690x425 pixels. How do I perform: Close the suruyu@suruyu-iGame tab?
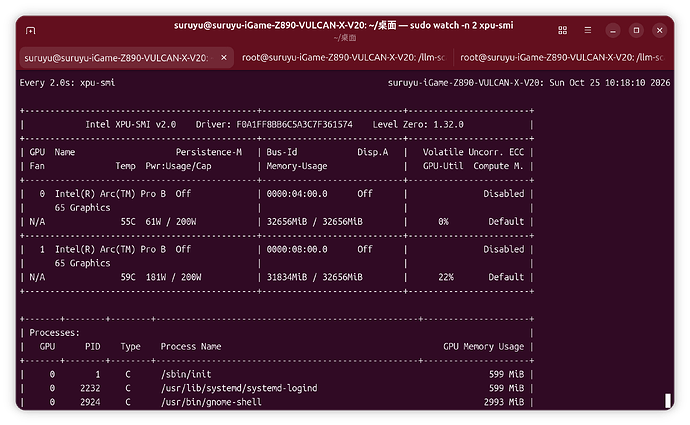click(x=224, y=58)
